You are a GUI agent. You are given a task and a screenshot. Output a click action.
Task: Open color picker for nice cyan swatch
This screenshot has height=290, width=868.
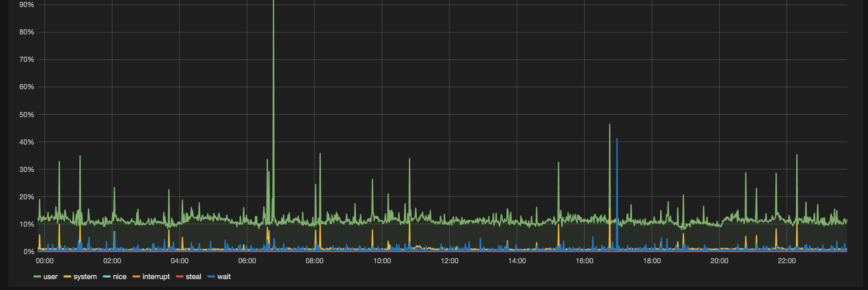106,277
